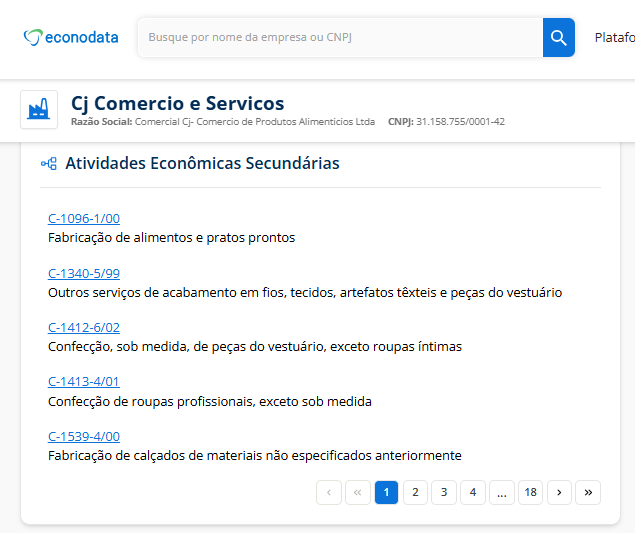635x533 pixels.
Task: Click the company factory icon
Action: tap(39, 110)
